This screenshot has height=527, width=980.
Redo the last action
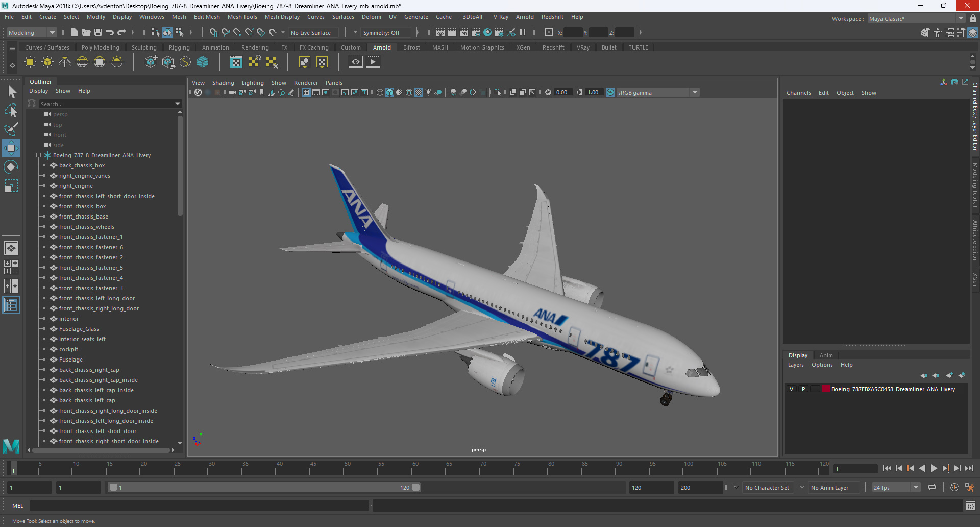[x=121, y=32]
